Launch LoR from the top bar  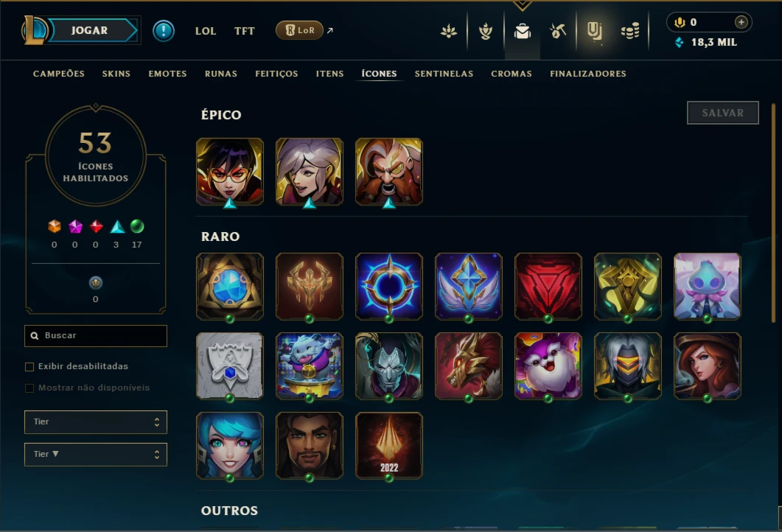300,30
